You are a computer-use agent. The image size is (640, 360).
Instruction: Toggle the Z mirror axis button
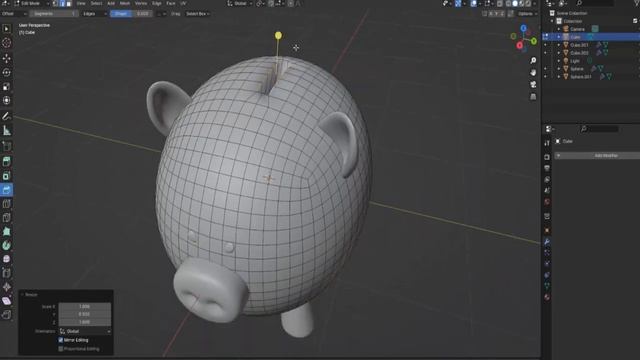click(x=502, y=14)
